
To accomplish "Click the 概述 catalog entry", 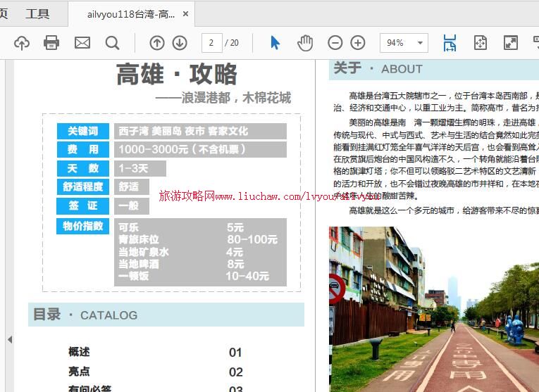I will (x=79, y=352).
